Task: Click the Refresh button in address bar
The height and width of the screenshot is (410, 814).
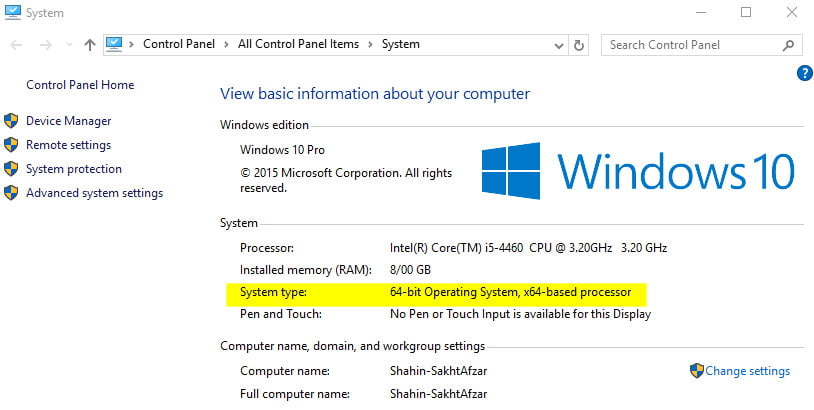Action: coord(579,45)
